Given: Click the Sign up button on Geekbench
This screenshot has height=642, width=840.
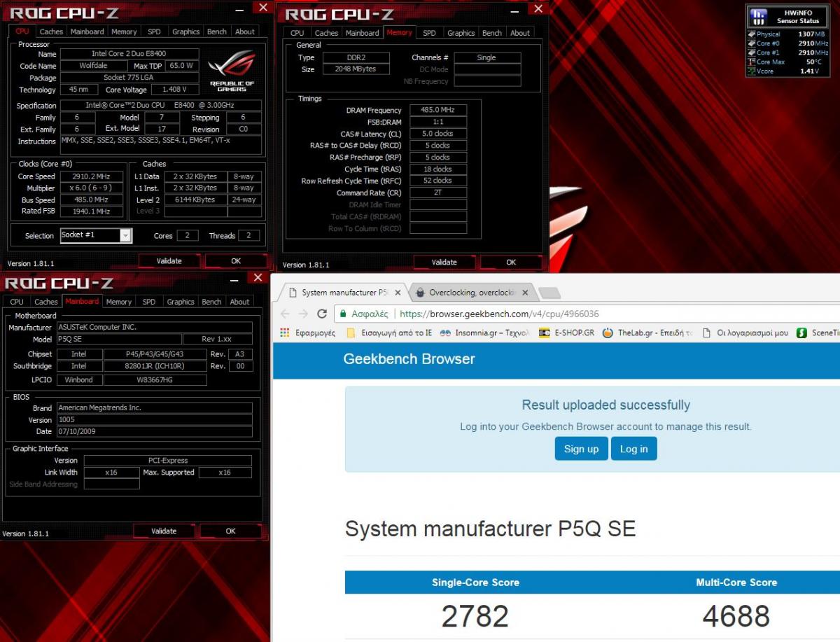Looking at the screenshot, I should [x=581, y=449].
